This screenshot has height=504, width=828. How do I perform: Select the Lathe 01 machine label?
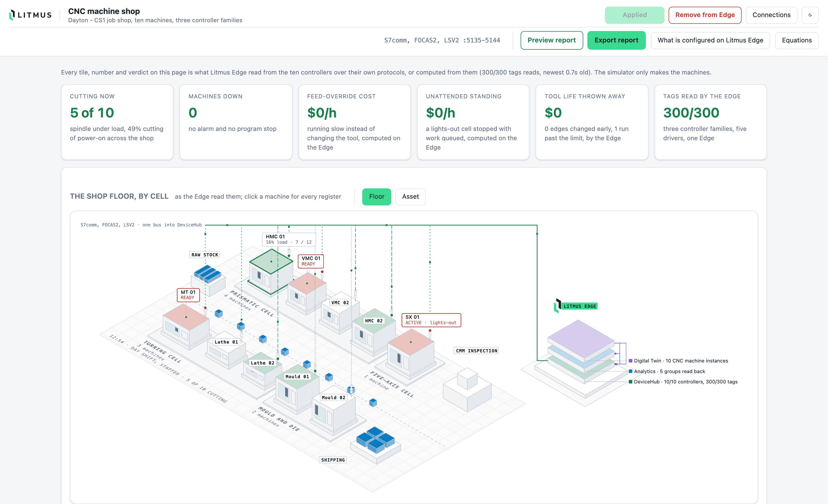(x=226, y=342)
